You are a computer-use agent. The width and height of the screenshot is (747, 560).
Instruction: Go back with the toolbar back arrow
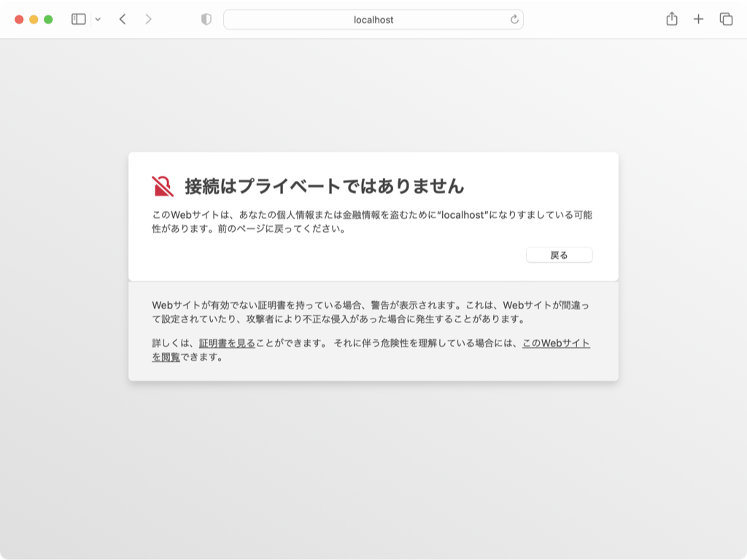tap(123, 19)
